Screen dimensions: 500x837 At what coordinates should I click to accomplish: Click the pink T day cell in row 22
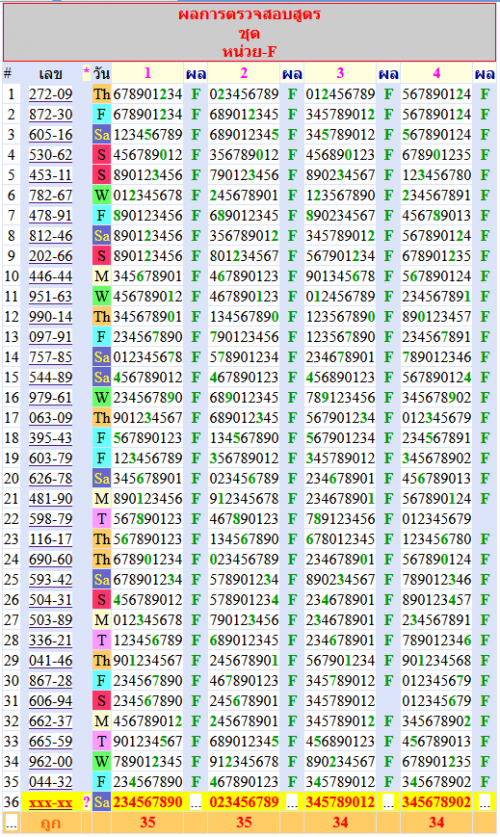click(101, 519)
